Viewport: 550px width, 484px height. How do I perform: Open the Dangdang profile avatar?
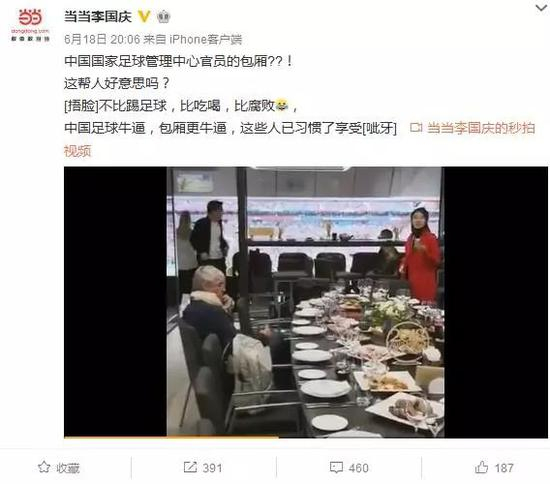coord(30,25)
